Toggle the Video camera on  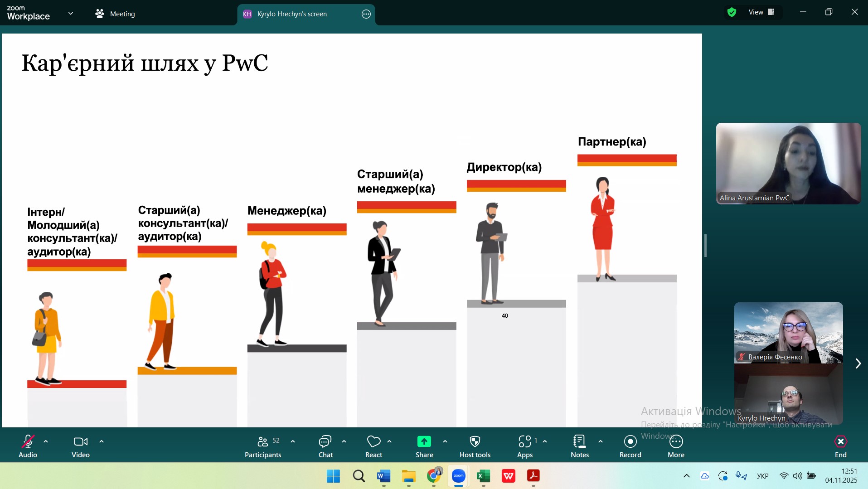point(80,446)
